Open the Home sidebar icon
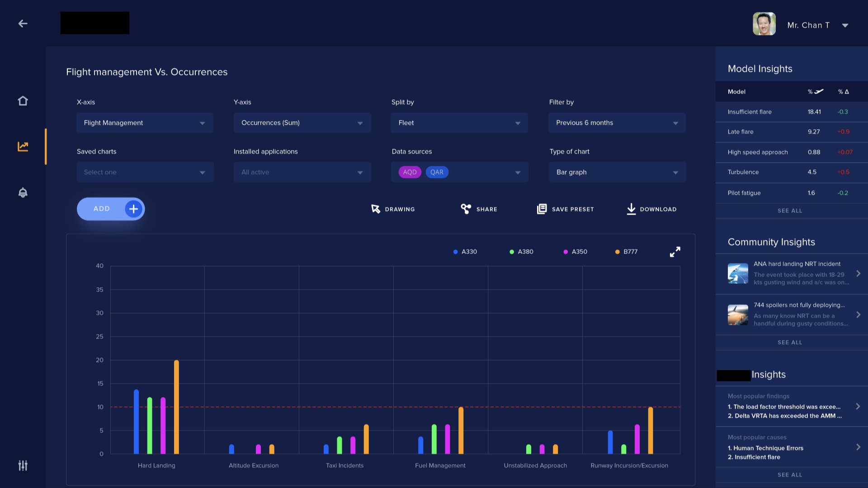 [23, 101]
